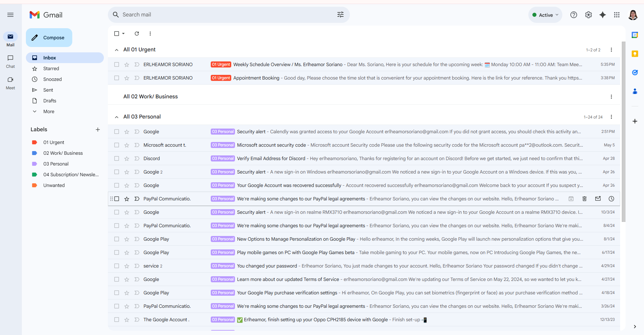Show search options filter icon
This screenshot has height=335, width=644.
pos(340,15)
